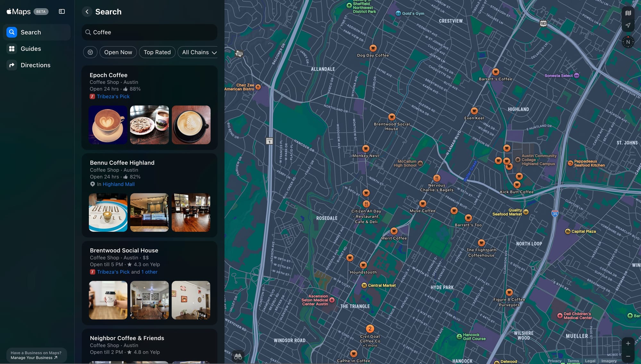Open Highland Mall link
This screenshot has height=364, width=641.
coord(119,184)
